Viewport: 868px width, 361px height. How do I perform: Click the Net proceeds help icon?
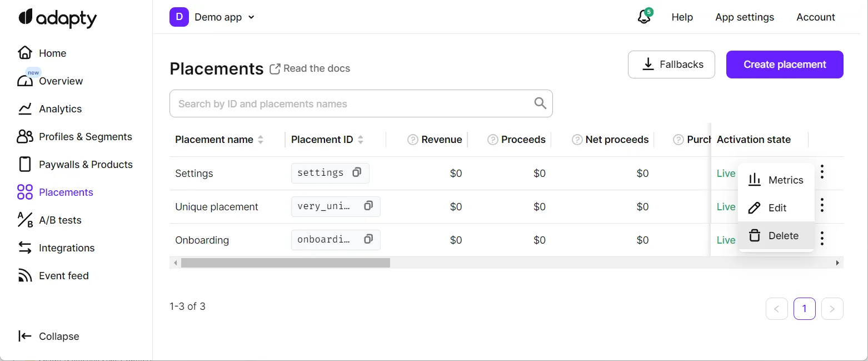(577, 140)
